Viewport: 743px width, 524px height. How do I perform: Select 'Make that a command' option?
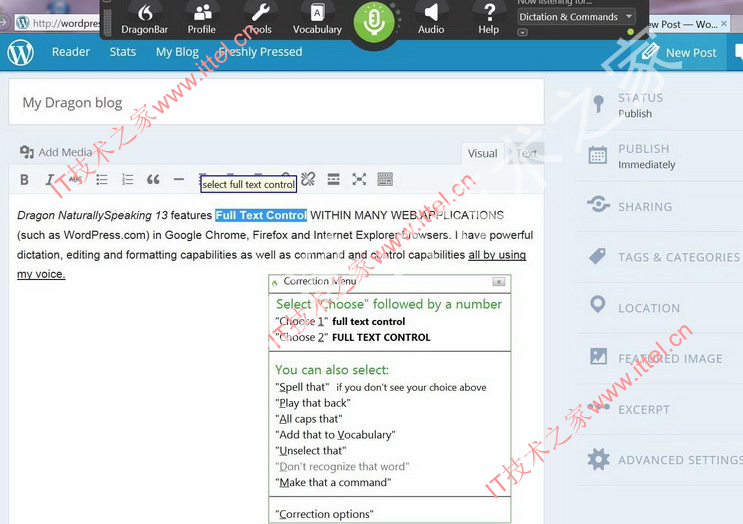pyautogui.click(x=333, y=482)
